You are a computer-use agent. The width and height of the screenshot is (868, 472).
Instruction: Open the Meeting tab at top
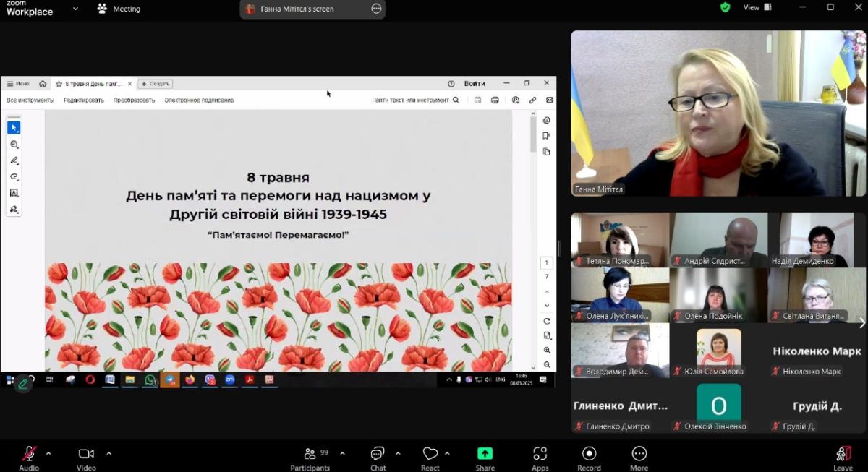(x=119, y=9)
